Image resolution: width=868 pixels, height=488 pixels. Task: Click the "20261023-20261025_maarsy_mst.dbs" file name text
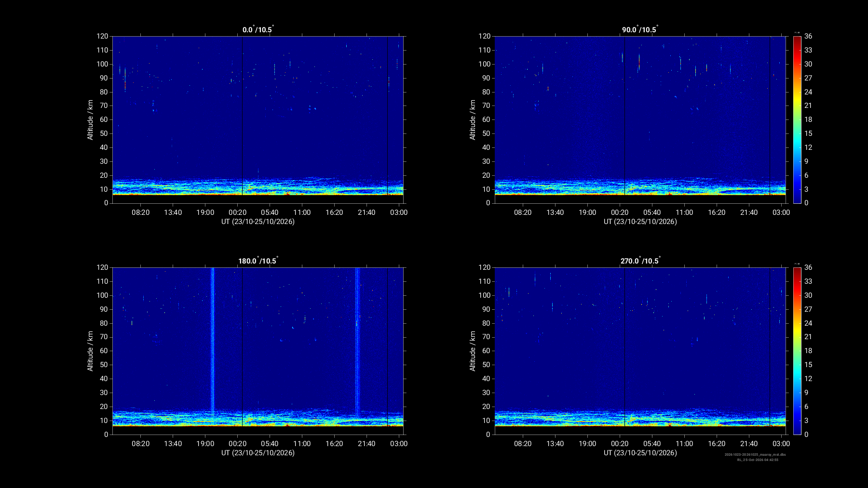pos(755,454)
